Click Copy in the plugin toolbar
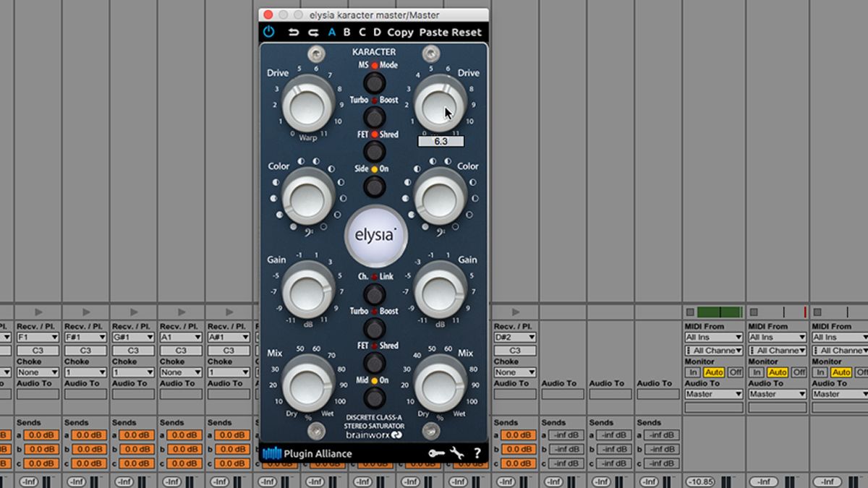868x488 pixels. coord(400,33)
